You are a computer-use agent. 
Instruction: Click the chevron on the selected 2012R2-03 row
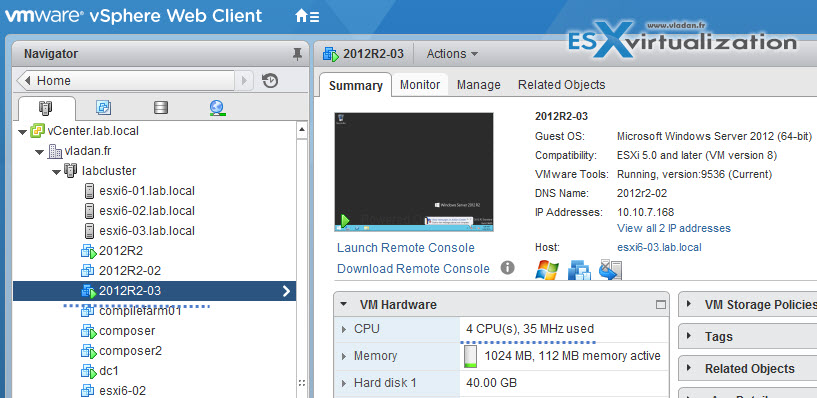(x=286, y=291)
